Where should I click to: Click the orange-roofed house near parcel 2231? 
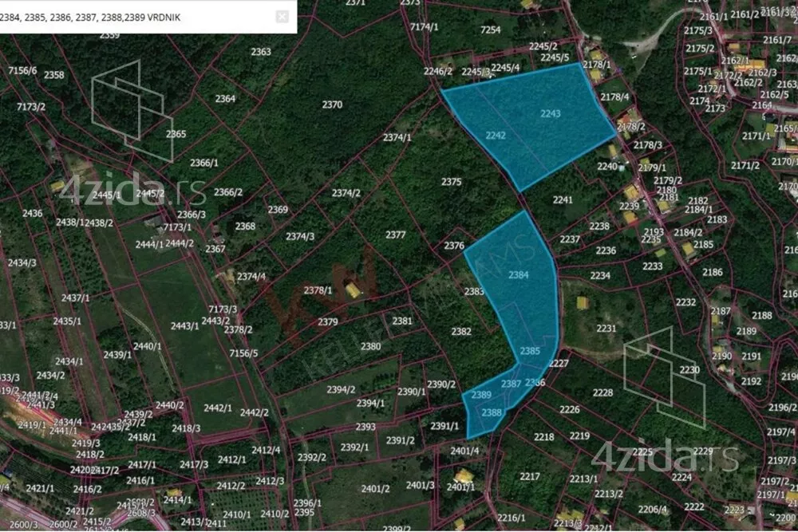point(583,303)
